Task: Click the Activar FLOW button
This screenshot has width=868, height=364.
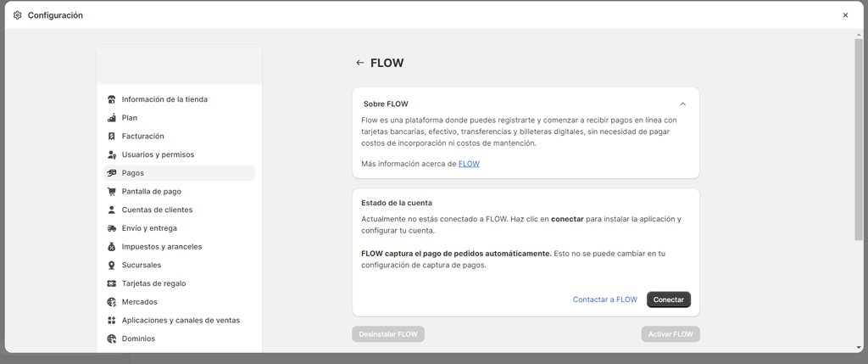Action: pos(670,334)
